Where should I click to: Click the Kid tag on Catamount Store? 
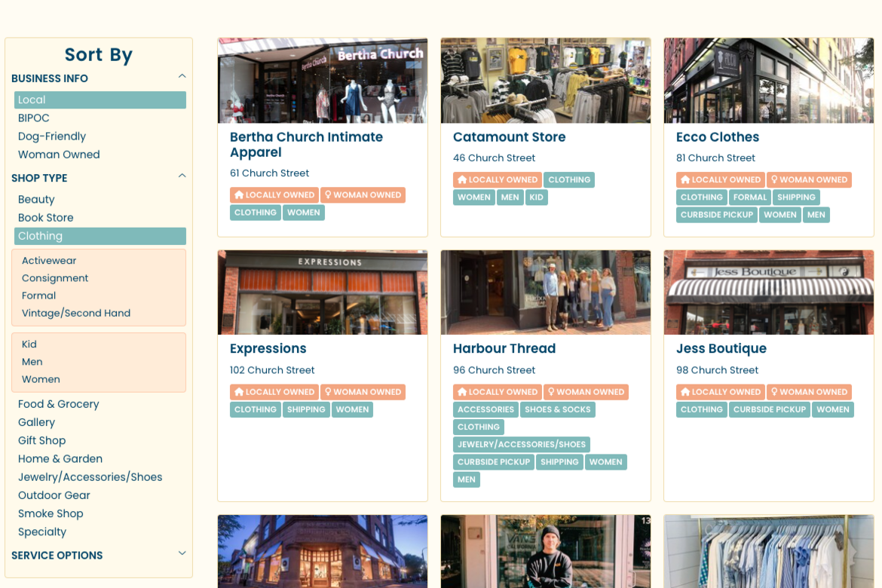pos(537,198)
